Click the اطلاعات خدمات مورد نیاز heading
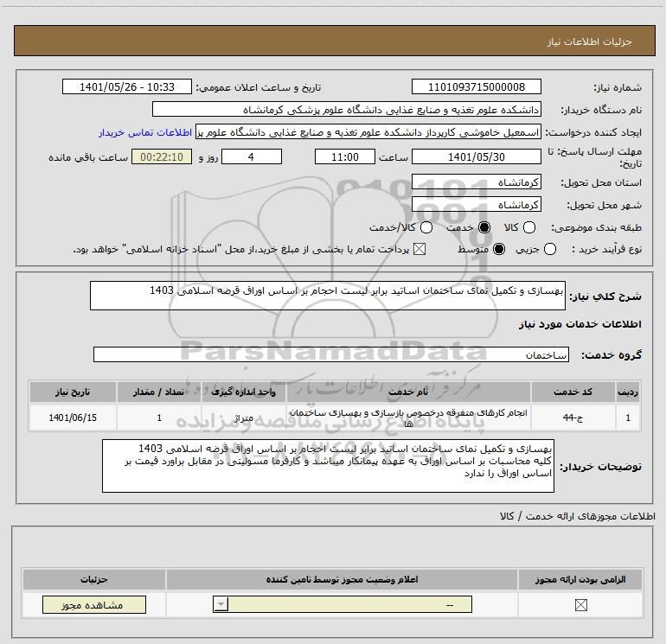The image size is (666, 644). (580, 324)
